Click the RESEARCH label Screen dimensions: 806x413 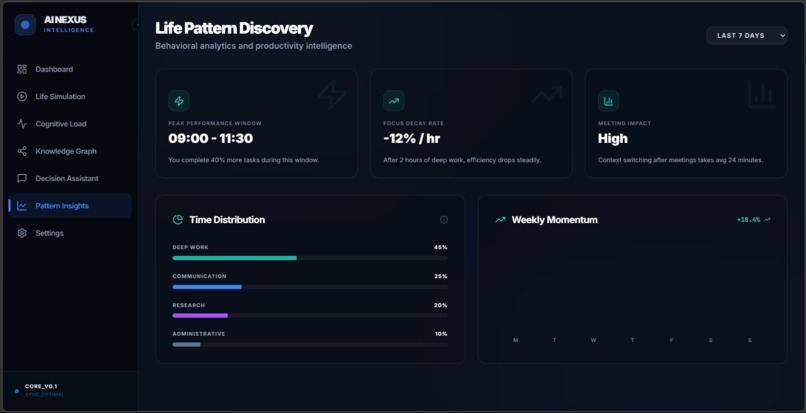click(x=189, y=305)
